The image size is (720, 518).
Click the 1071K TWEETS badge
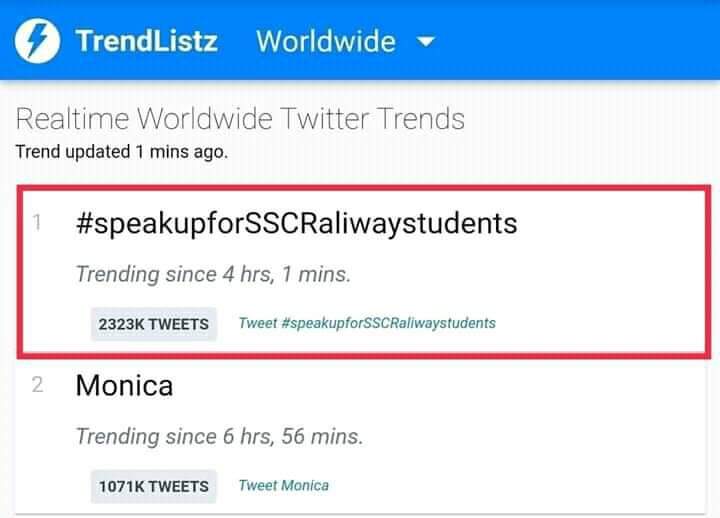coord(154,486)
